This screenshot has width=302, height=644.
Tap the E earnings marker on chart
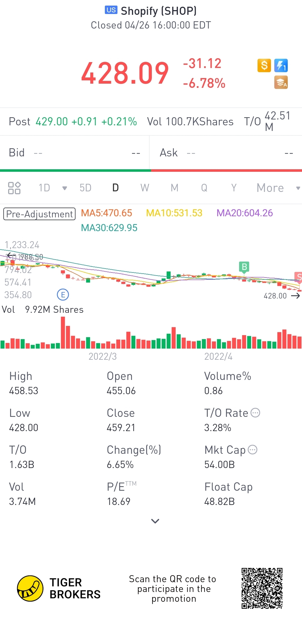[63, 295]
